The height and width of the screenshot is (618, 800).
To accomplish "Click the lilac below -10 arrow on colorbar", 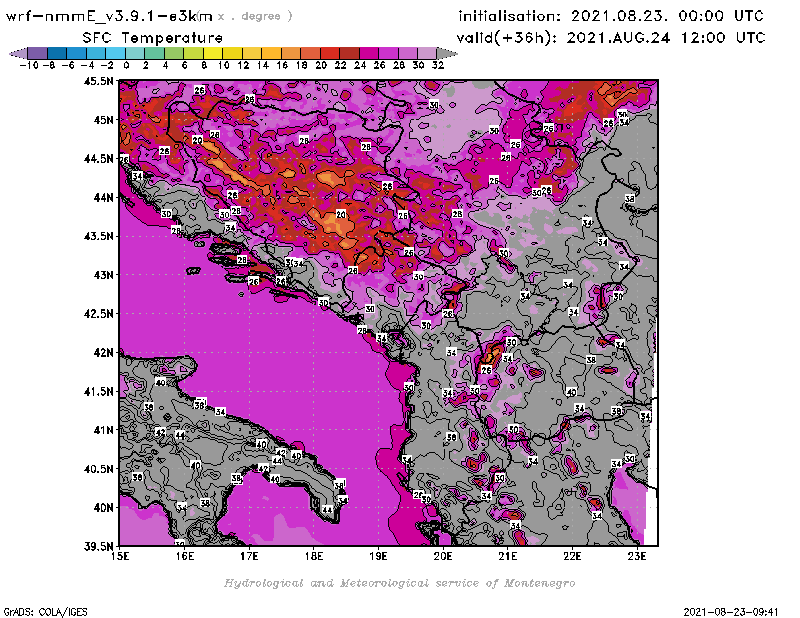I will tap(18, 53).
